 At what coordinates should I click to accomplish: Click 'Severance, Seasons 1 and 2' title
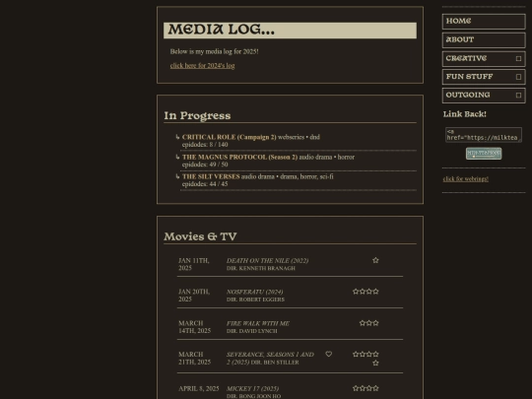(270, 359)
